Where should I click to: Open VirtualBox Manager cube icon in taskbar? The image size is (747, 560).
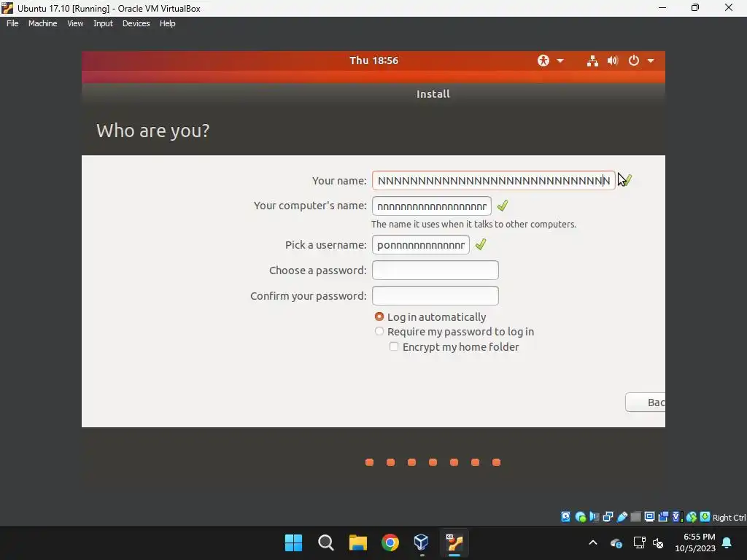coord(422,542)
